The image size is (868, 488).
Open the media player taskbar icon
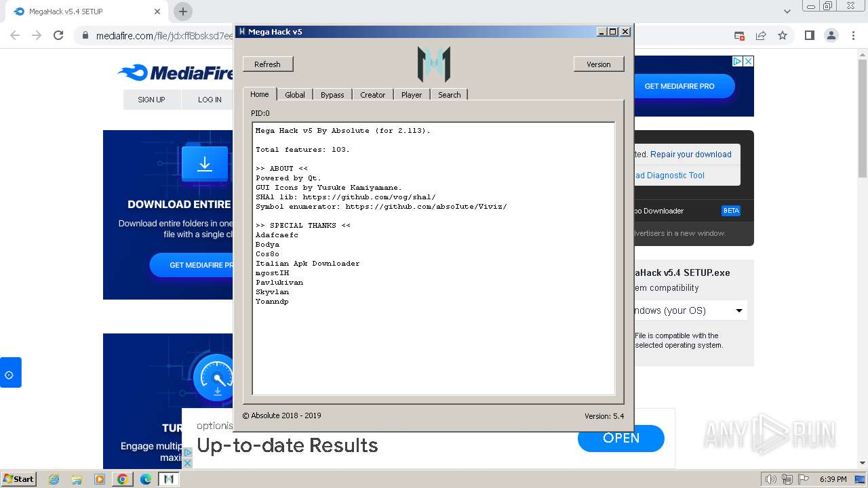(100, 479)
